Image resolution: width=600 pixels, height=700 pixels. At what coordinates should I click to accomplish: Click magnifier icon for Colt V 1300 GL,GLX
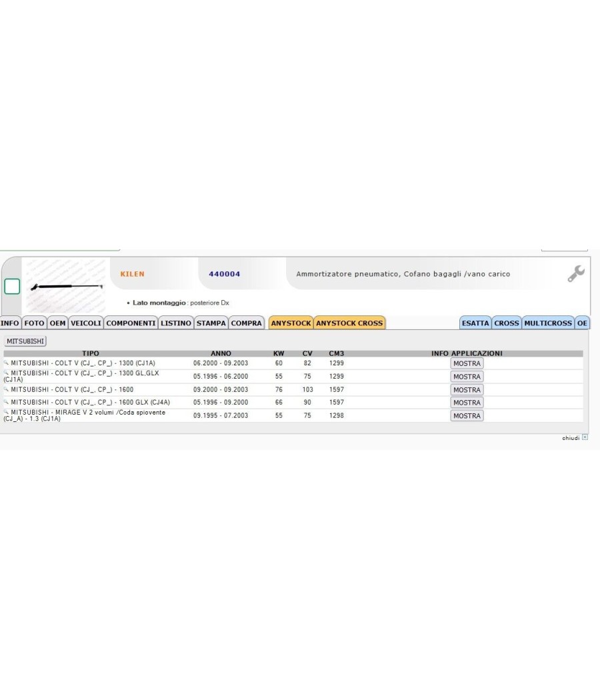coord(6,373)
